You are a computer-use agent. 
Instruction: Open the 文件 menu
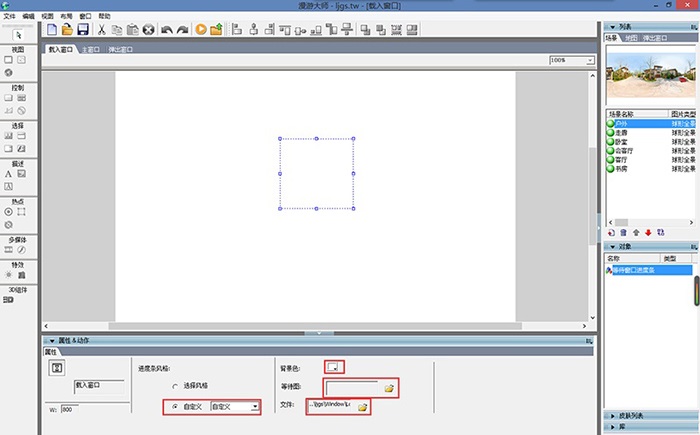click(9, 17)
